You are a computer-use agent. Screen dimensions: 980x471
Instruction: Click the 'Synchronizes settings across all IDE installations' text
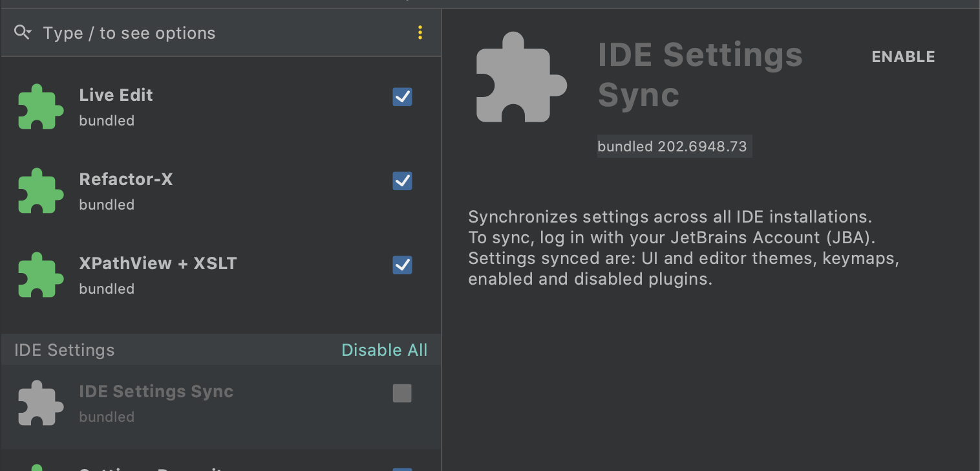pyautogui.click(x=670, y=216)
